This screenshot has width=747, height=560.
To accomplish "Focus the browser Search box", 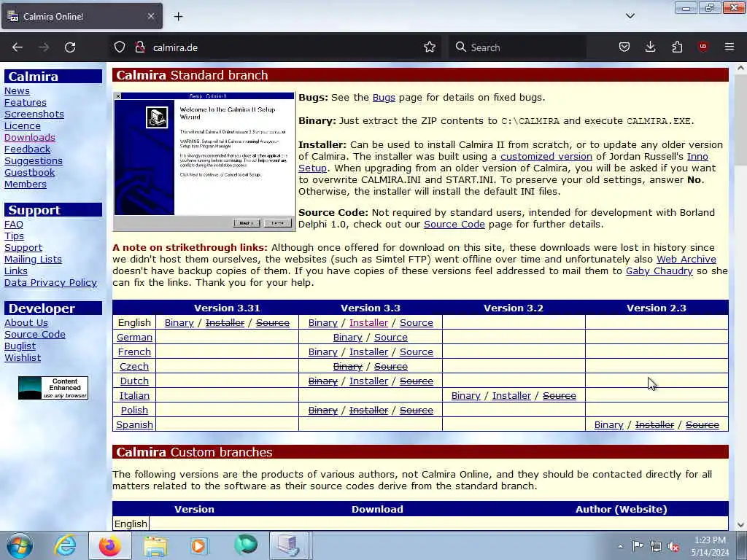I will tap(517, 47).
